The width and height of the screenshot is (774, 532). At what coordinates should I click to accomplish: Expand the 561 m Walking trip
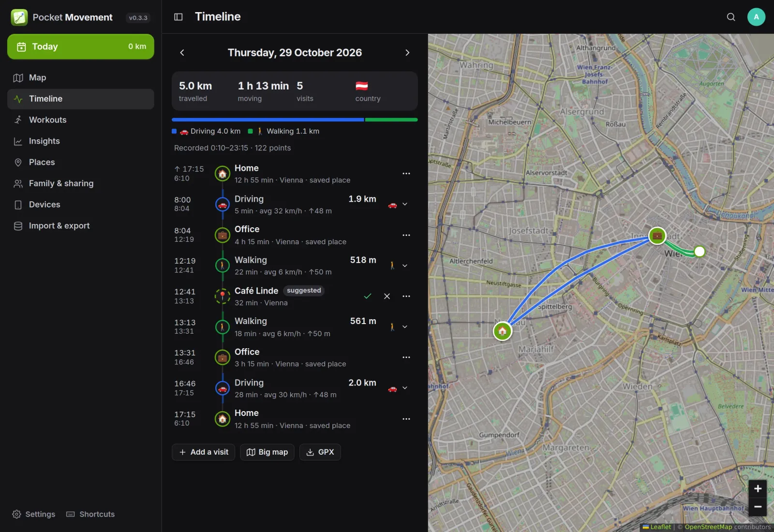[x=405, y=327]
